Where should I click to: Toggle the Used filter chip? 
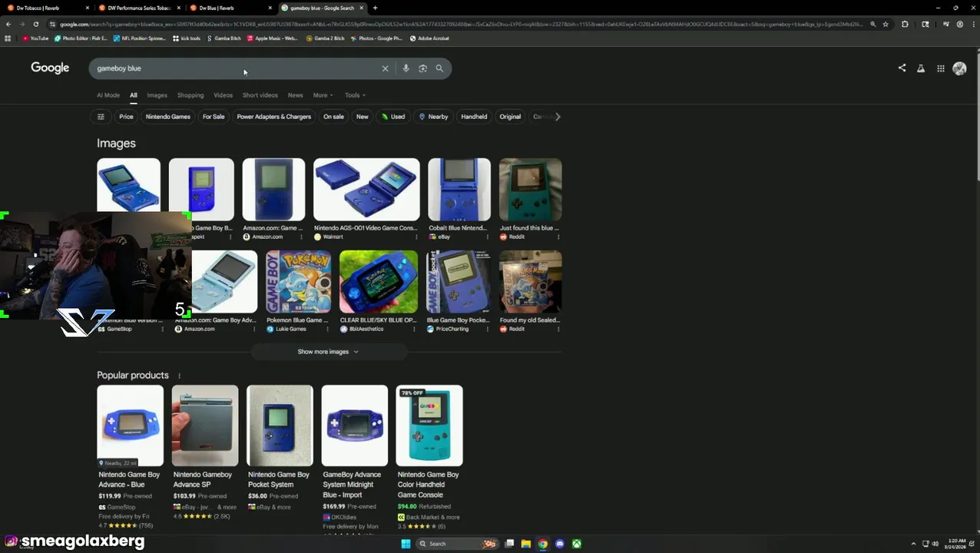[x=393, y=117]
